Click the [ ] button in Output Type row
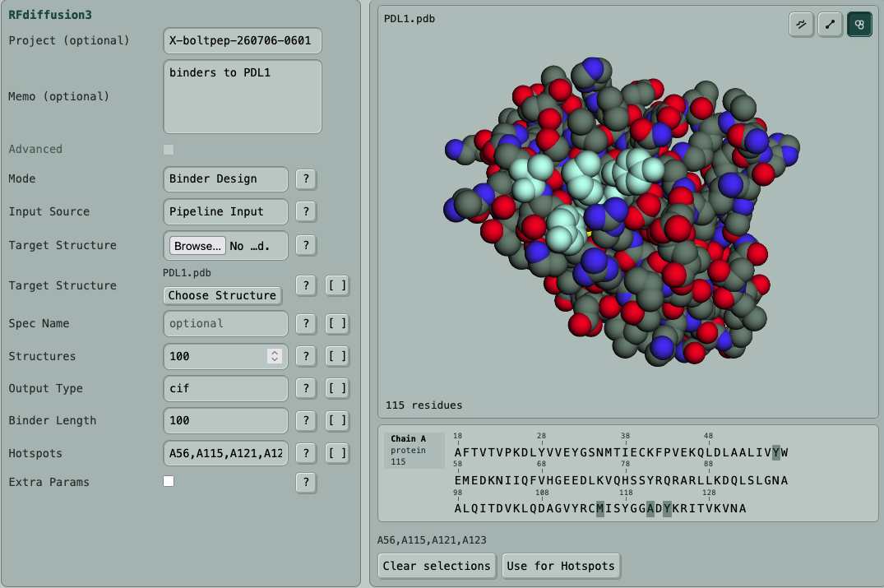Image resolution: width=884 pixels, height=588 pixels. tap(337, 388)
